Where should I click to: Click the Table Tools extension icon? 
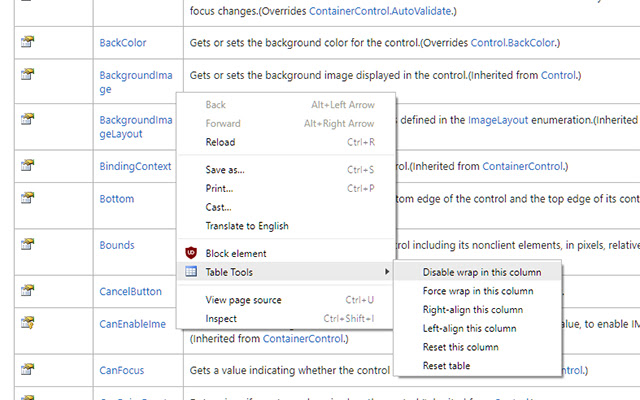pyautogui.click(x=191, y=272)
